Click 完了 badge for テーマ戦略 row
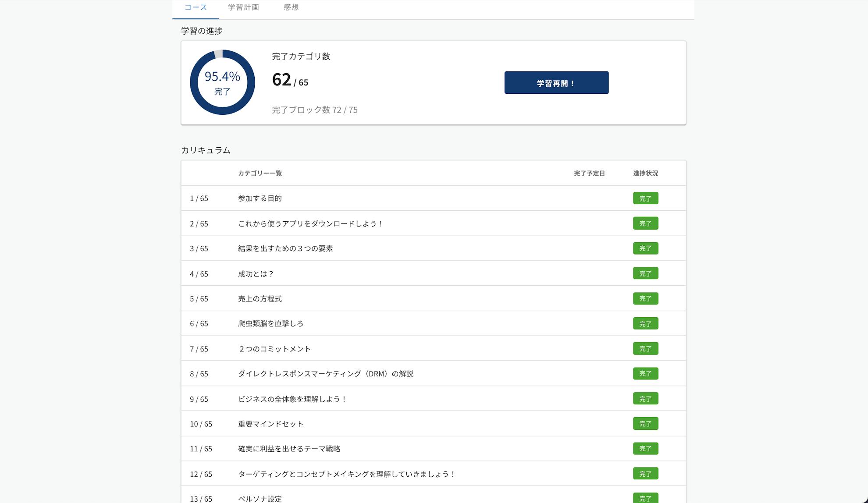868x503 pixels. pyautogui.click(x=645, y=449)
